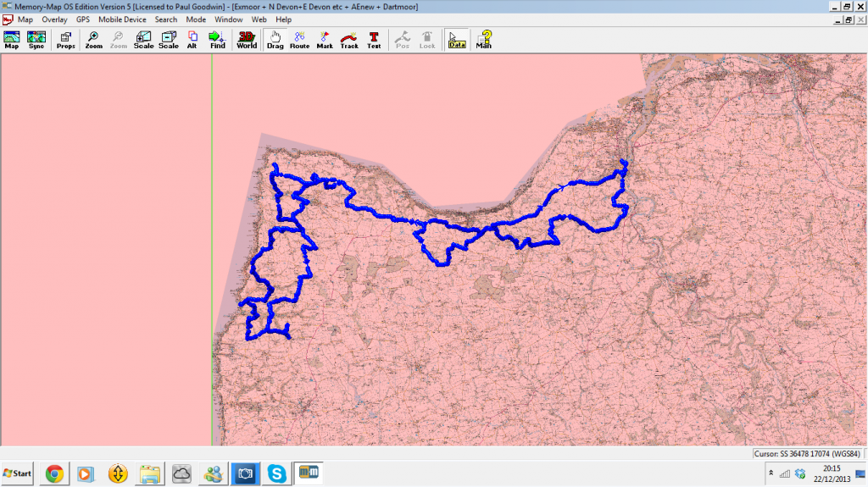The height and width of the screenshot is (487, 868).
Task: Activate the Text annotation tool
Action: pyautogui.click(x=374, y=40)
